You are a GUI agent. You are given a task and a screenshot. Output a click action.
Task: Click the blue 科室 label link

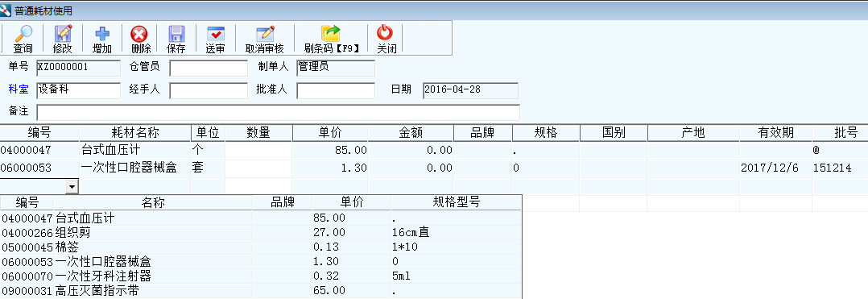click(x=19, y=89)
